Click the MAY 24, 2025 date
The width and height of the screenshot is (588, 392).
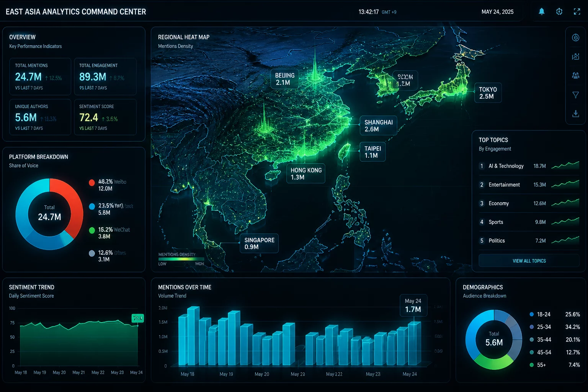(497, 12)
